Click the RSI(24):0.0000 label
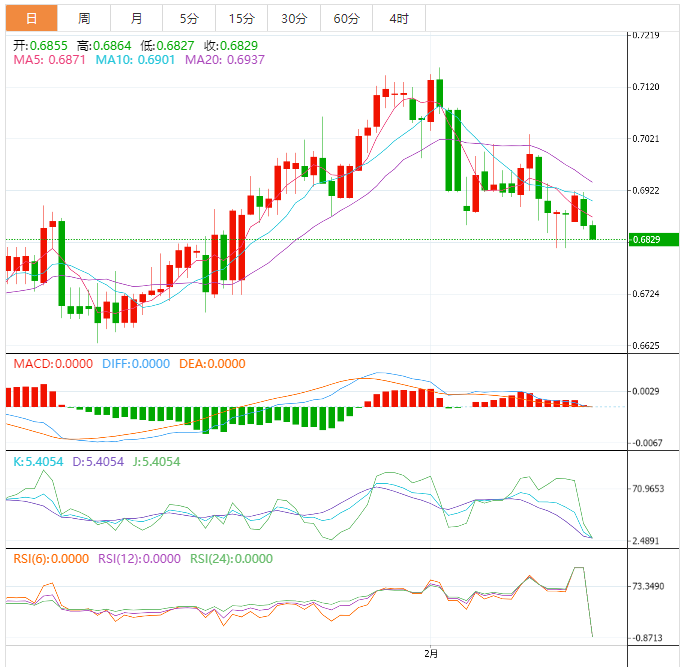680x667 pixels. (x=231, y=559)
